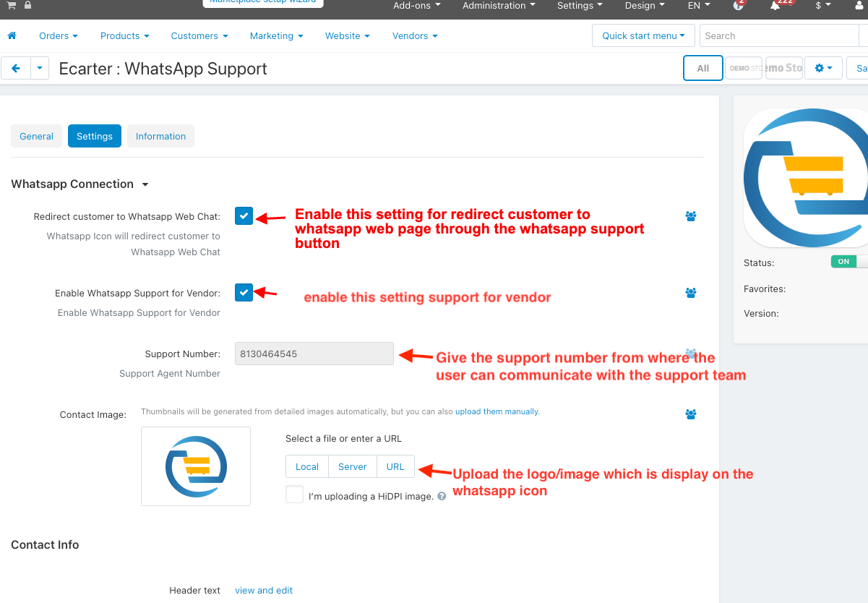
Task: Open the Quick start menu dropdown
Action: pos(643,35)
